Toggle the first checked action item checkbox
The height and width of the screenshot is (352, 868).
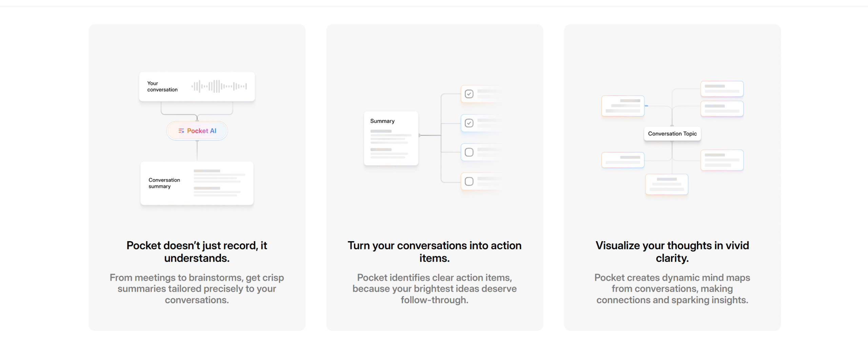point(469,94)
